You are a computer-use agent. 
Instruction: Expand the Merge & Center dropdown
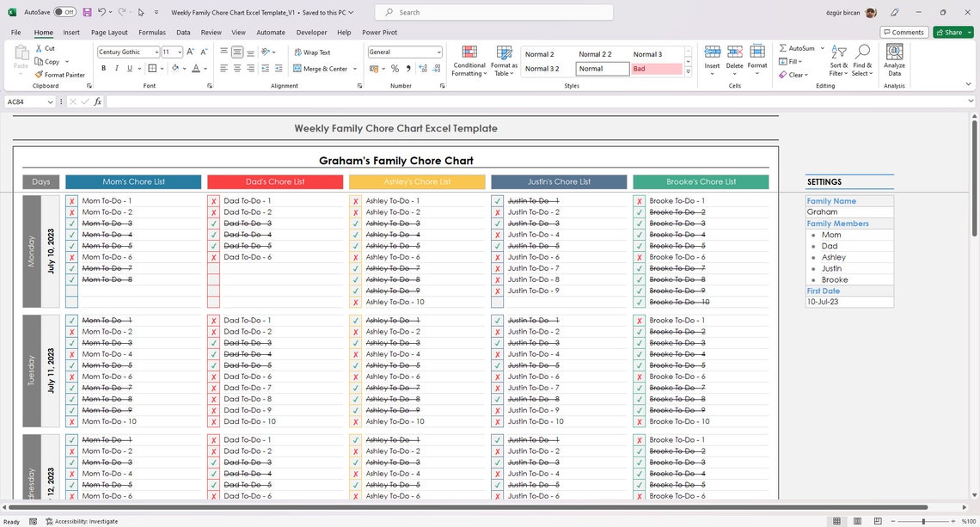click(x=354, y=69)
